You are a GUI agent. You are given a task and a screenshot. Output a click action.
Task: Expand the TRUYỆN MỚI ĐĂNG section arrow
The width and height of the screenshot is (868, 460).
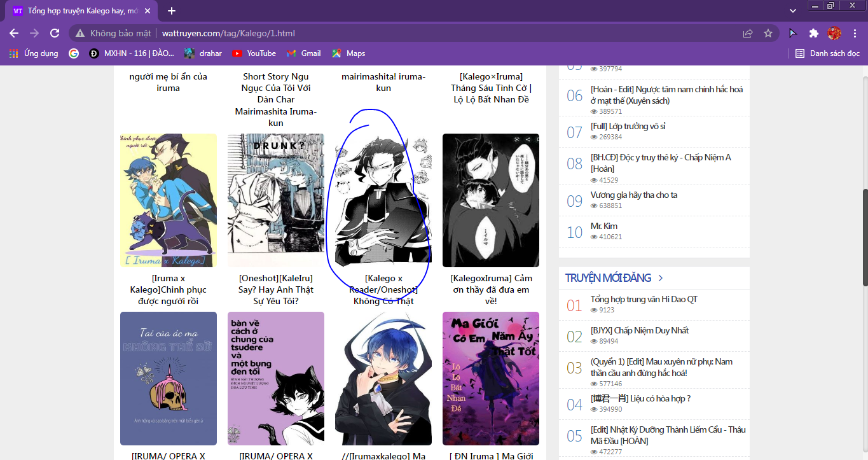[661, 278]
